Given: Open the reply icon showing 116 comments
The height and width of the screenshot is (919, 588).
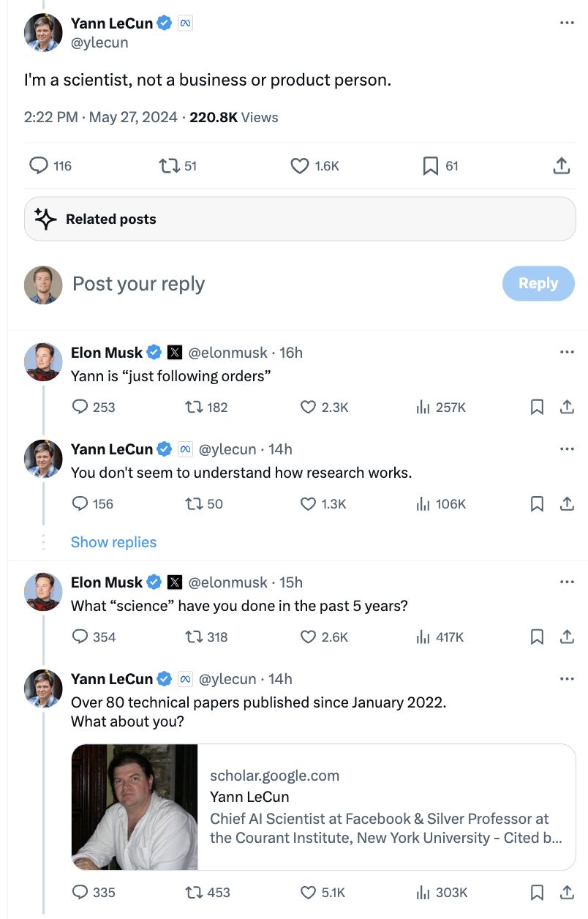Looking at the screenshot, I should click(38, 166).
